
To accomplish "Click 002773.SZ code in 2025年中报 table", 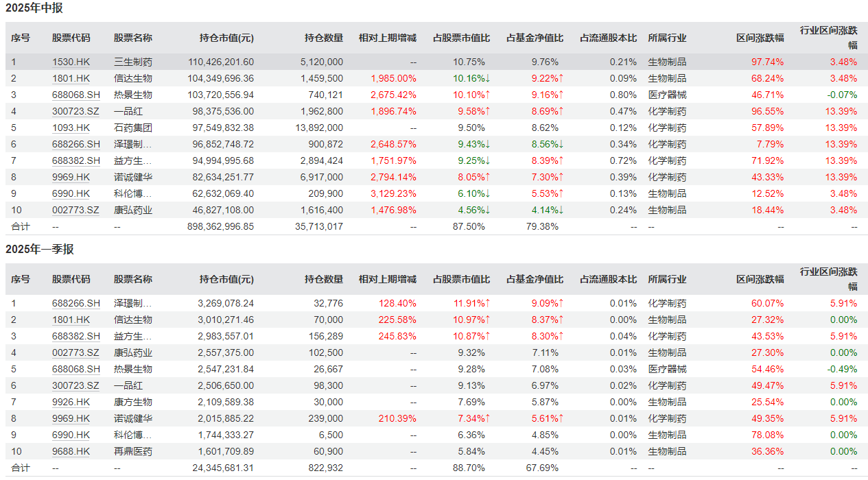I will point(76,210).
